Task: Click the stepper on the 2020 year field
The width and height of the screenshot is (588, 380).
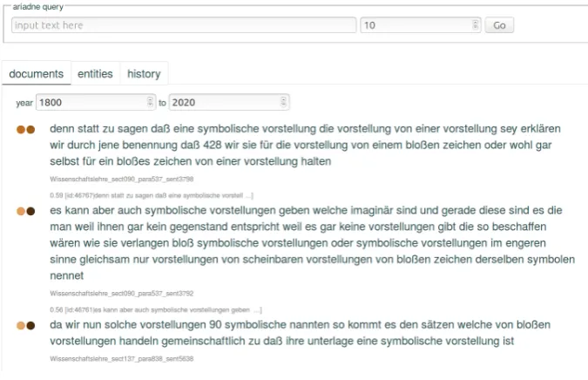Action: (x=283, y=103)
